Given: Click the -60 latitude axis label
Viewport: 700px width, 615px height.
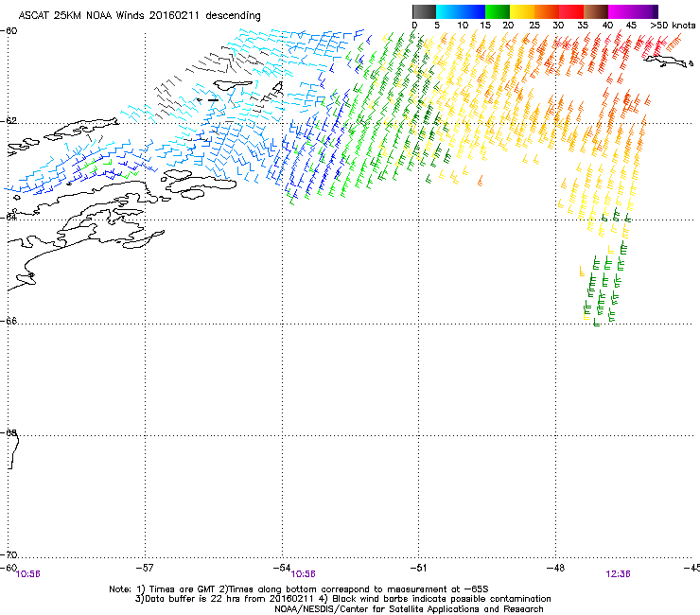Looking at the screenshot, I should coord(9,31).
